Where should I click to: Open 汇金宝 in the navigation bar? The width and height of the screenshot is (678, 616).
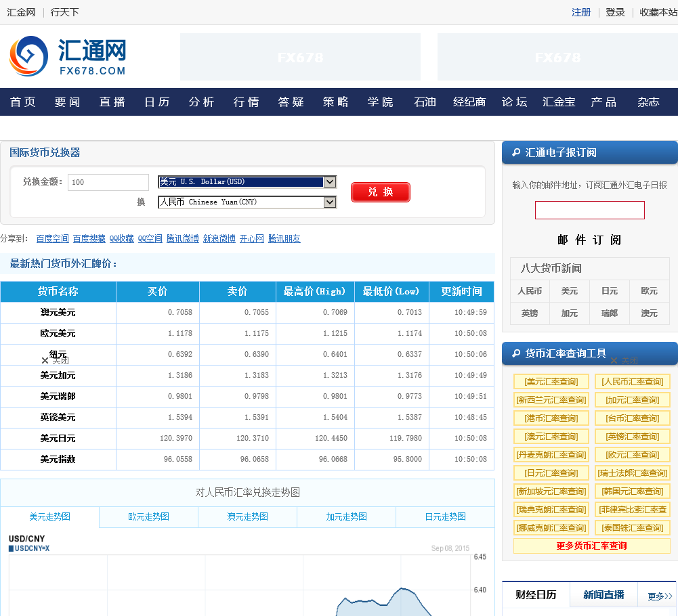(x=559, y=102)
